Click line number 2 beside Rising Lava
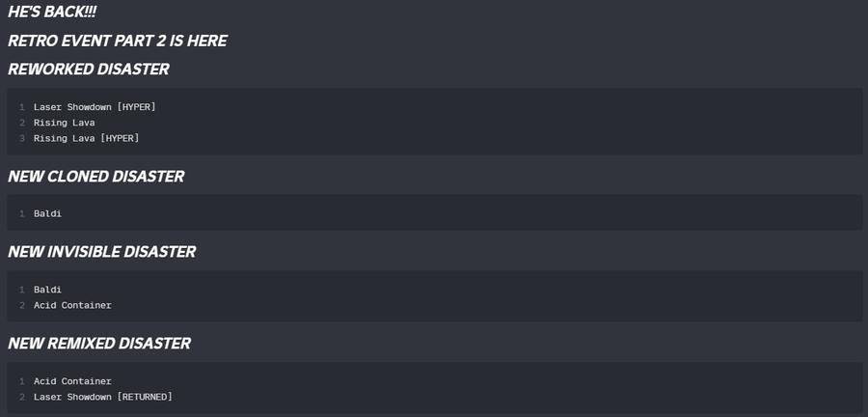The image size is (868, 417). click(22, 123)
